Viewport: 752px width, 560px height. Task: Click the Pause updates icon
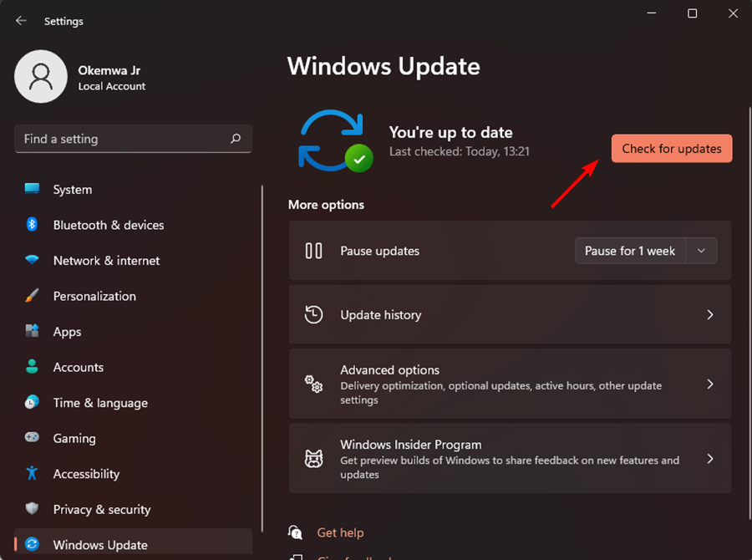[313, 250]
